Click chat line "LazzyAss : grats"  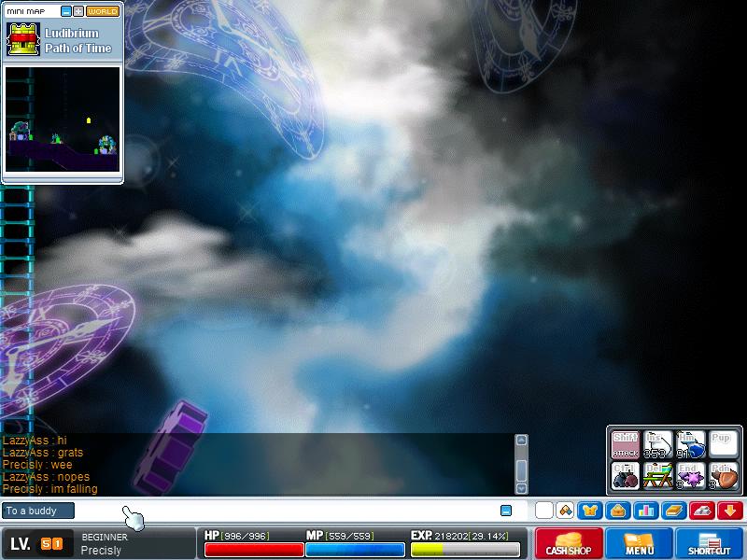[43, 453]
